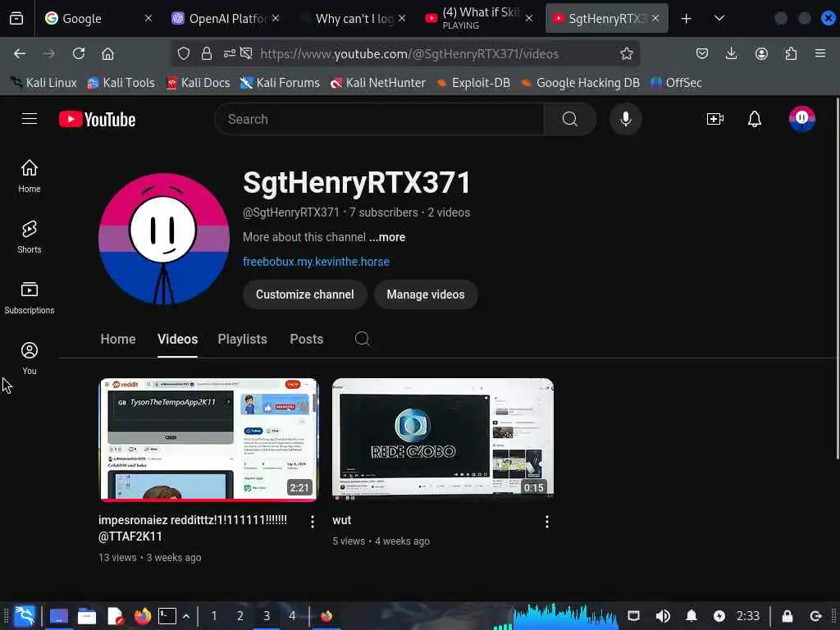Open channel Playlists tab
Viewport: 840px width, 630px height.
[242, 339]
